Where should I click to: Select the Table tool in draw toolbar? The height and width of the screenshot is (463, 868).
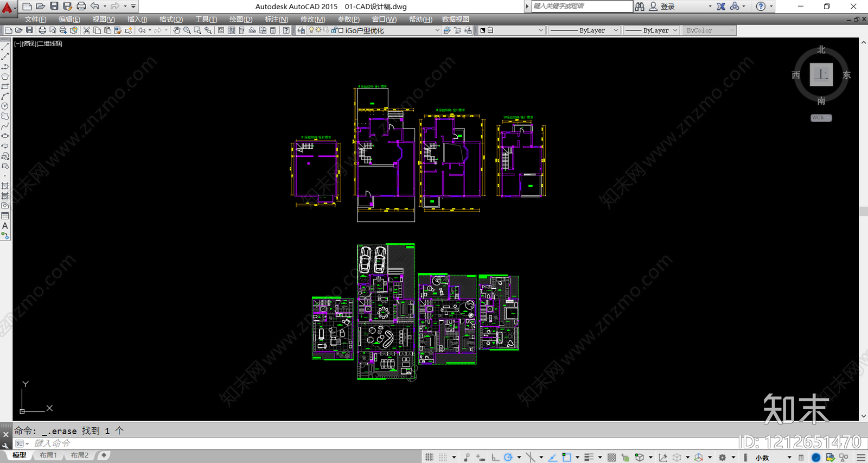(5, 216)
